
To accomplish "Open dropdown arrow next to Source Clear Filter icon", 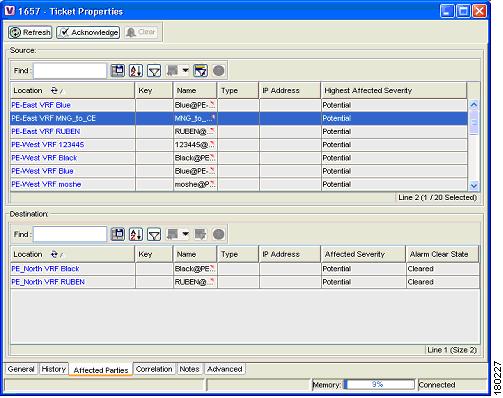I will (185, 70).
